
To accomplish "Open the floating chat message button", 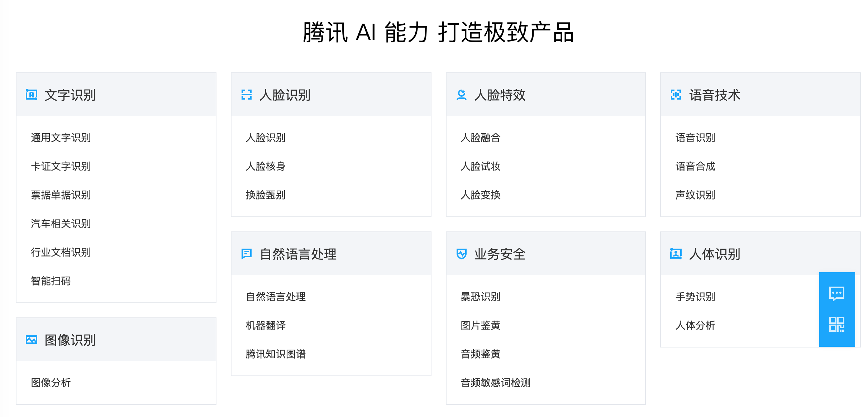I will point(837,294).
